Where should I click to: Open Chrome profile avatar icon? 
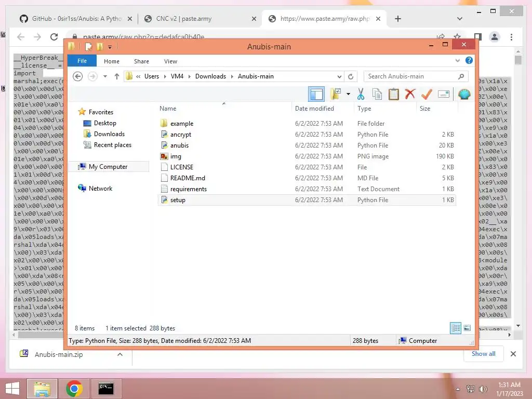(495, 37)
